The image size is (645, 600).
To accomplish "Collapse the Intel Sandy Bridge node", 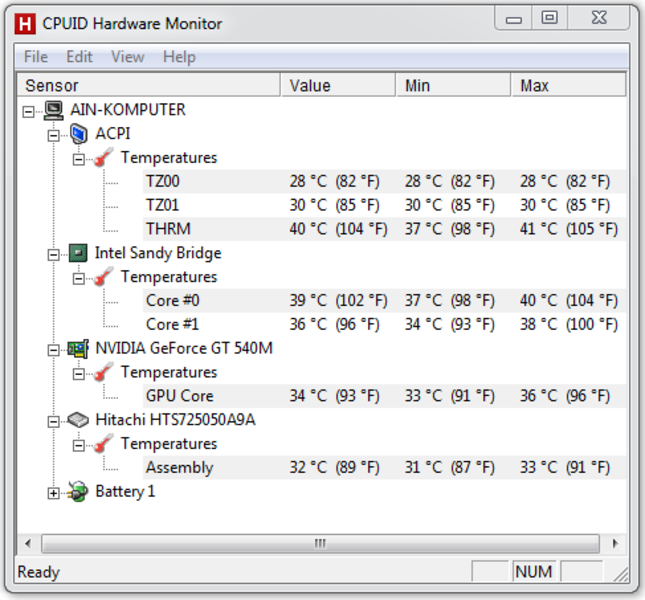I will 54,254.
